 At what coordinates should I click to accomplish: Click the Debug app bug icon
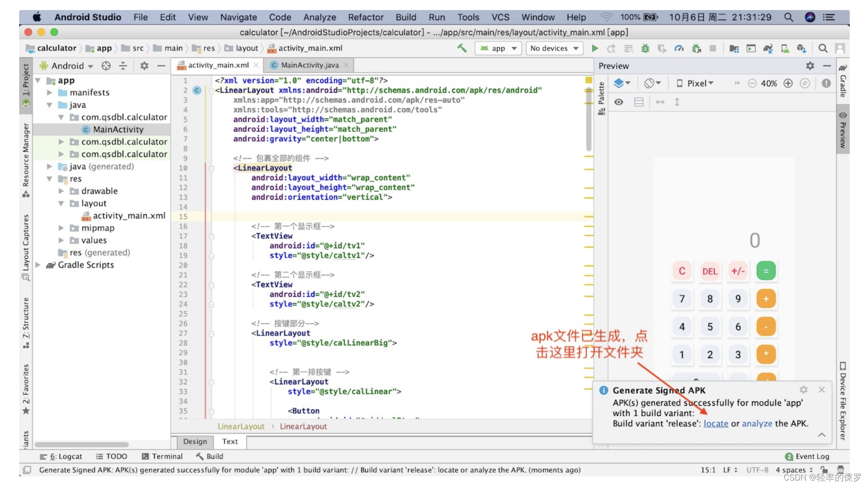pos(645,48)
